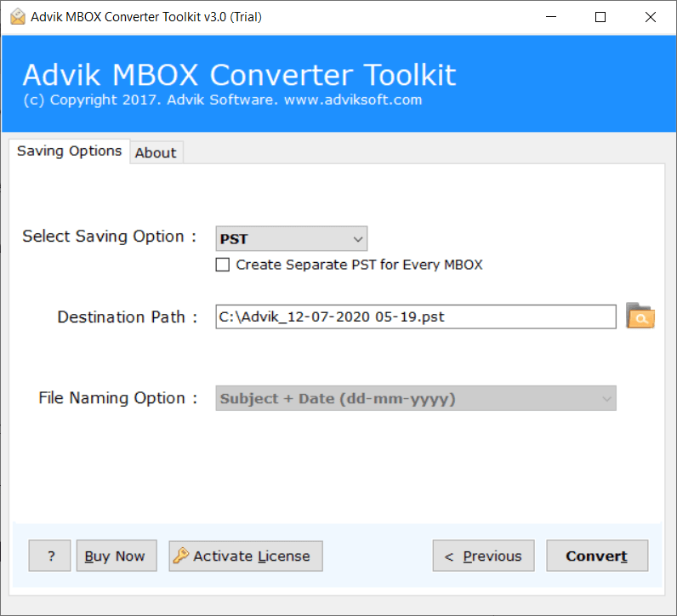Switch to the About tab
The width and height of the screenshot is (677, 616).
pyautogui.click(x=156, y=152)
